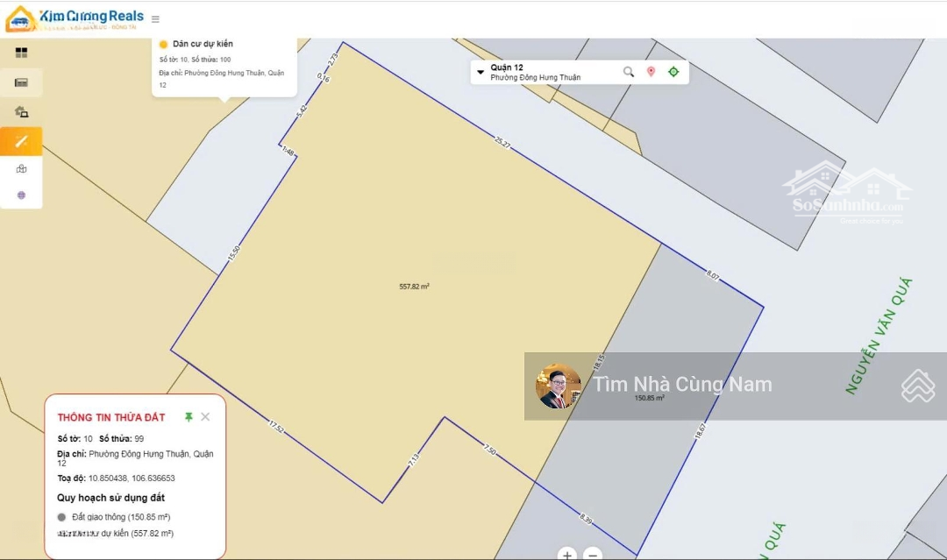This screenshot has height=560, width=947.
Task: Zoom in with the plus button
Action: (567, 554)
